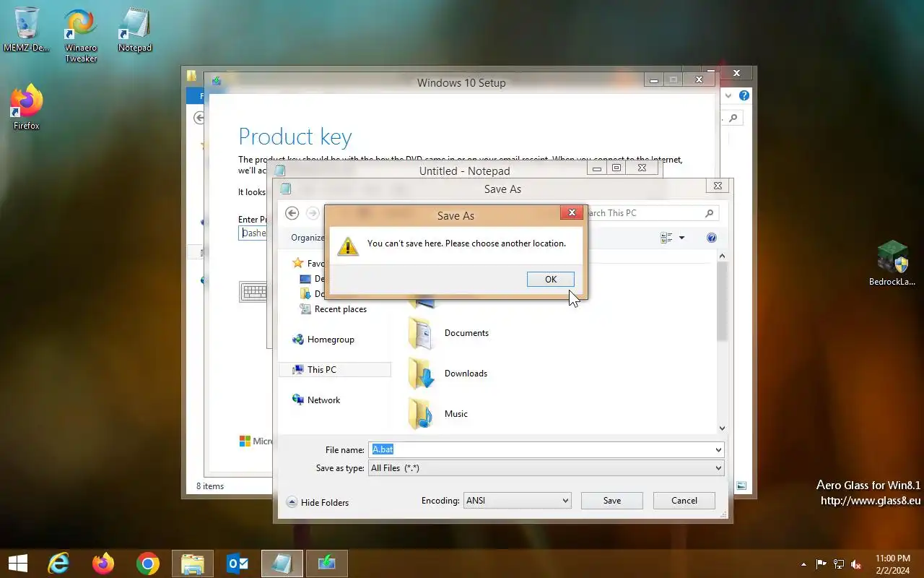Screen dimensions: 924x578
Task: Open the Encoding dropdown showing ANSI
Action: pyautogui.click(x=517, y=501)
